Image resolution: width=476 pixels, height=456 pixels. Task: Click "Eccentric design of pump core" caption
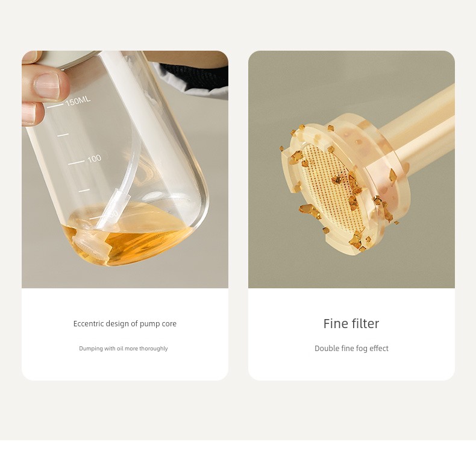coord(125,323)
